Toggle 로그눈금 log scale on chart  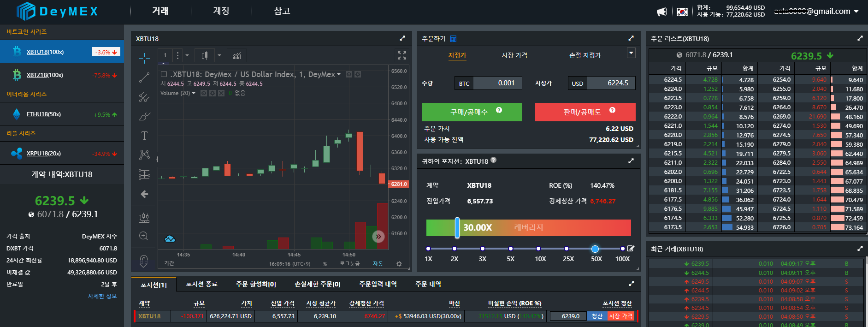pos(349,264)
